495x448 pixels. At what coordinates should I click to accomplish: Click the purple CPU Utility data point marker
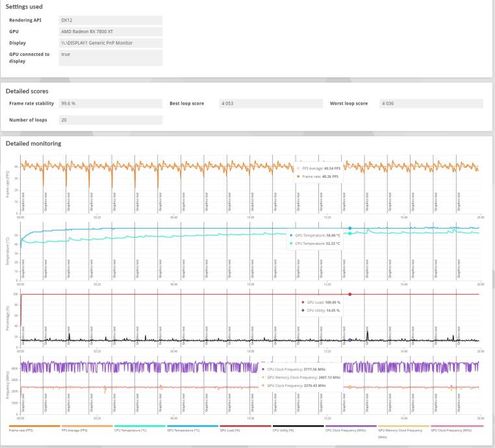click(349, 340)
